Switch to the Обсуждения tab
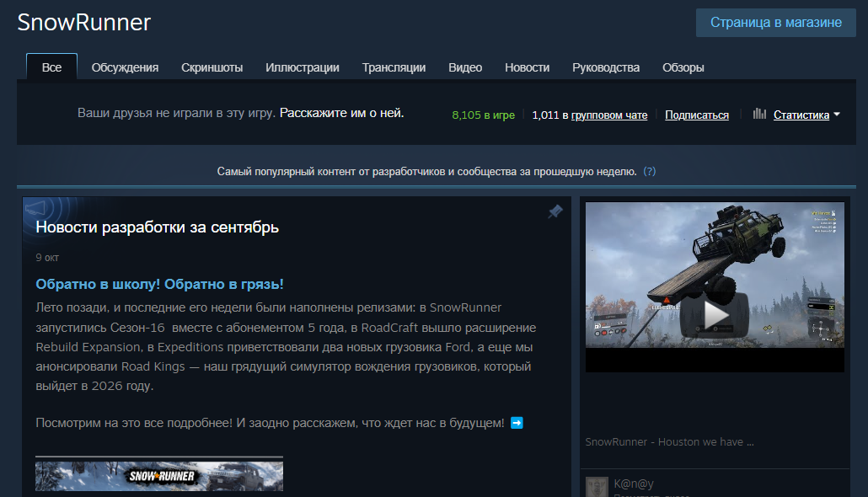 click(x=125, y=67)
